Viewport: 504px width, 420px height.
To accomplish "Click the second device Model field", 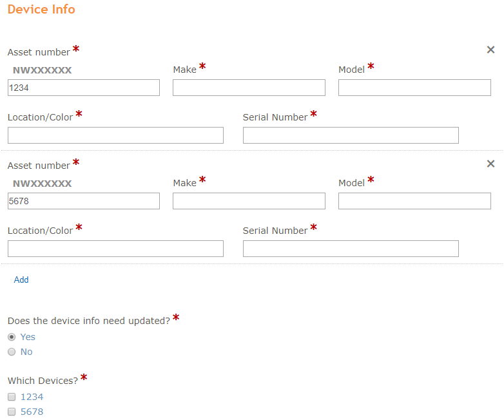I will coord(414,201).
